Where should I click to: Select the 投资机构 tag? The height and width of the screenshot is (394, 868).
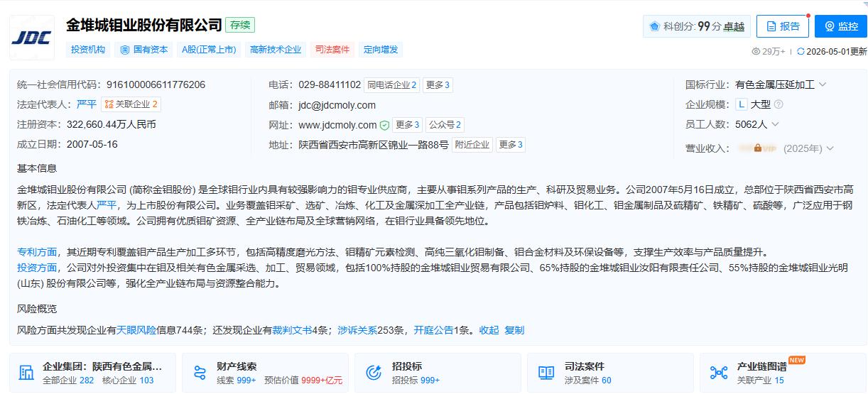tap(88, 50)
